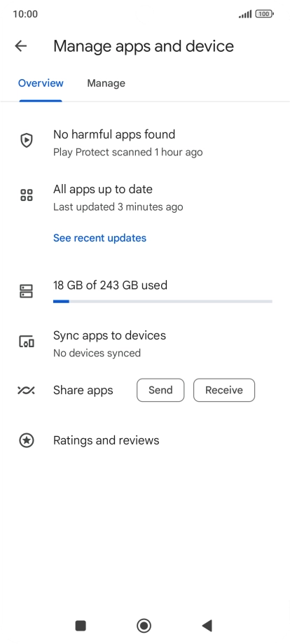Tap the Android home circle button

click(x=144, y=626)
